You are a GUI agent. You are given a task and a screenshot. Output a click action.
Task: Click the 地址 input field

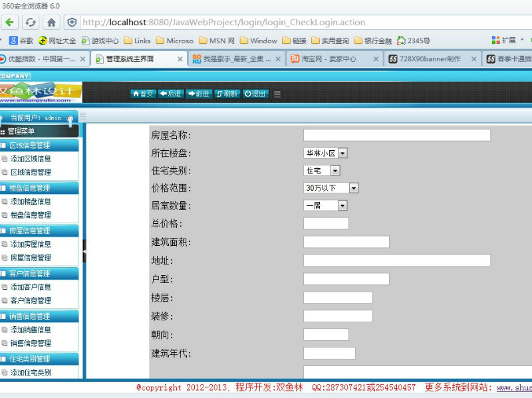[x=396, y=260]
